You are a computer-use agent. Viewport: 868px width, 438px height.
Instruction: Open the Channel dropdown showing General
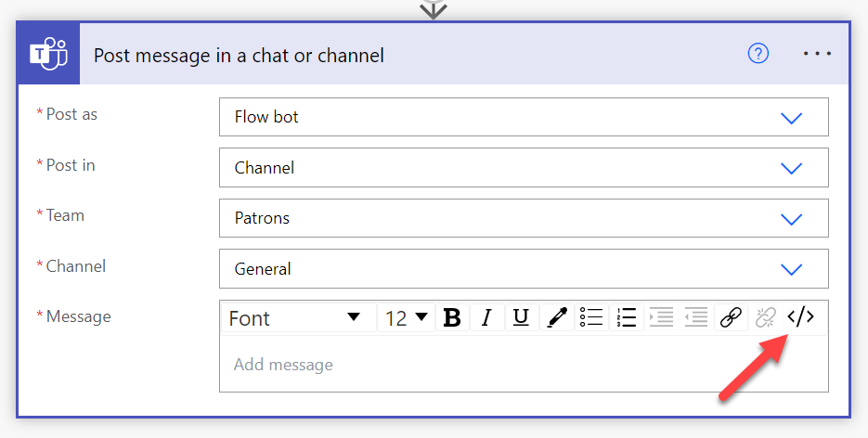tap(791, 269)
